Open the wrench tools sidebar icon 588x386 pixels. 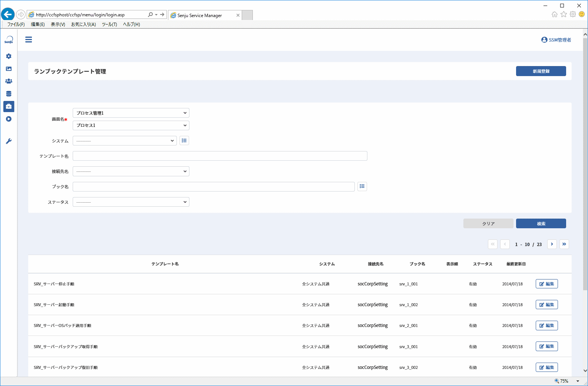click(9, 141)
